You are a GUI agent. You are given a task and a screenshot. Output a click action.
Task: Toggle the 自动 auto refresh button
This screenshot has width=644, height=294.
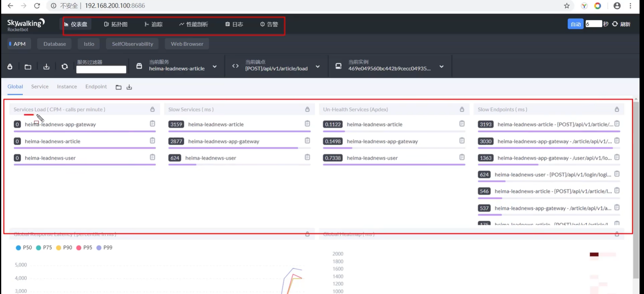pos(576,24)
